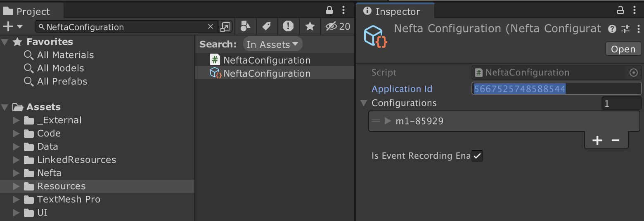The height and width of the screenshot is (221, 644).
Task: Click the Search by Import Log Type icon
Action: (288, 27)
